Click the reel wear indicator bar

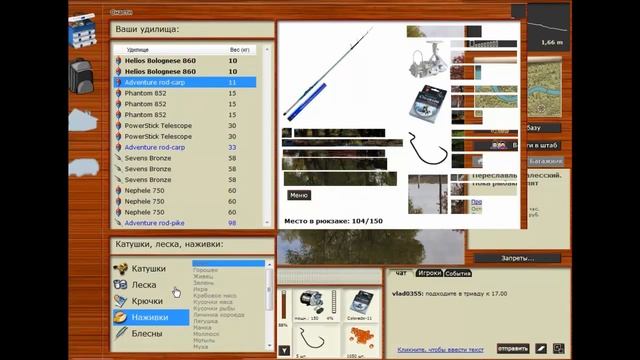tap(333, 302)
